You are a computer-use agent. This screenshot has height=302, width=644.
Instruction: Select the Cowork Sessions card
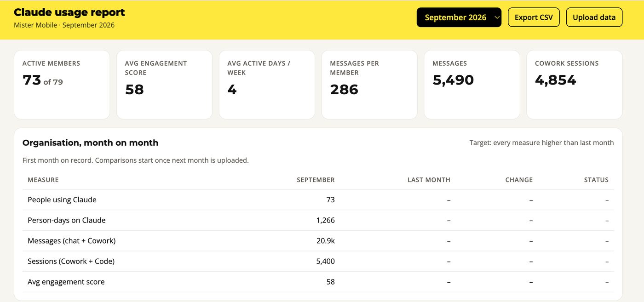pyautogui.click(x=575, y=85)
